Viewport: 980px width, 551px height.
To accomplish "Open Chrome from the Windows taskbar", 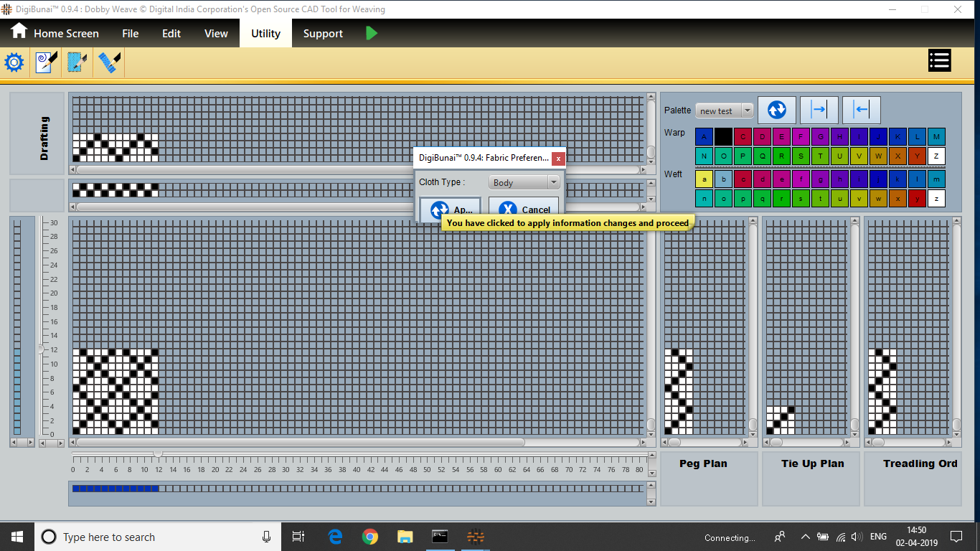I will [370, 537].
